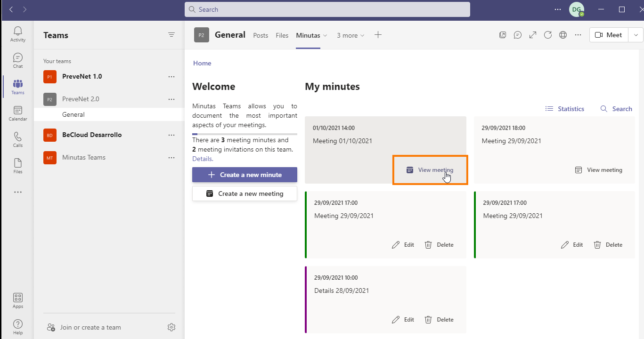
Task: Click Join or create a team
Action: (84, 327)
